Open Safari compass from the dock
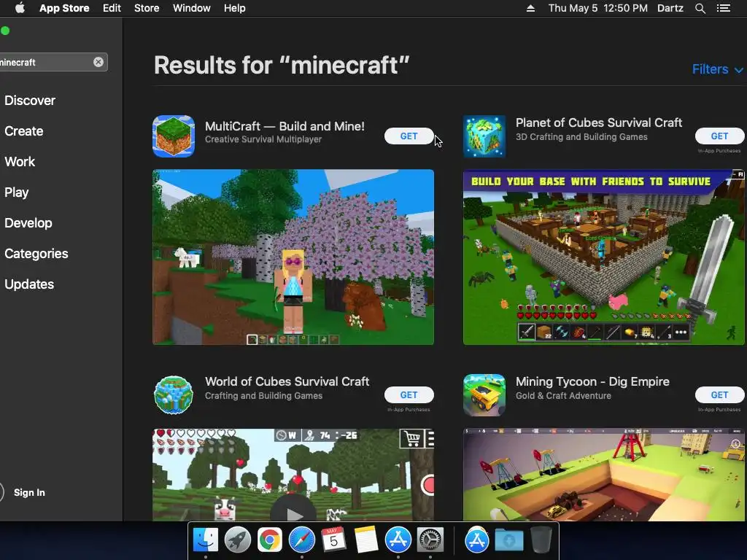This screenshot has width=747, height=560. [301, 540]
